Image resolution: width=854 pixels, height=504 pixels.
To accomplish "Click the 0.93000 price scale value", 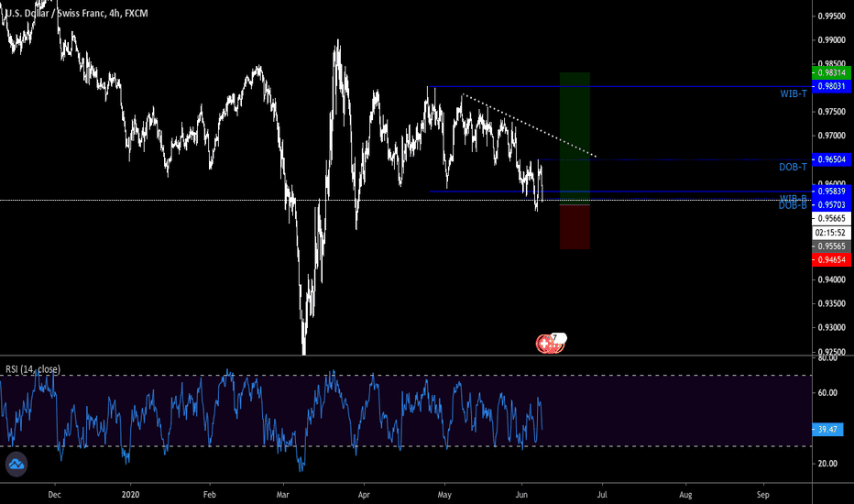I will point(832,327).
